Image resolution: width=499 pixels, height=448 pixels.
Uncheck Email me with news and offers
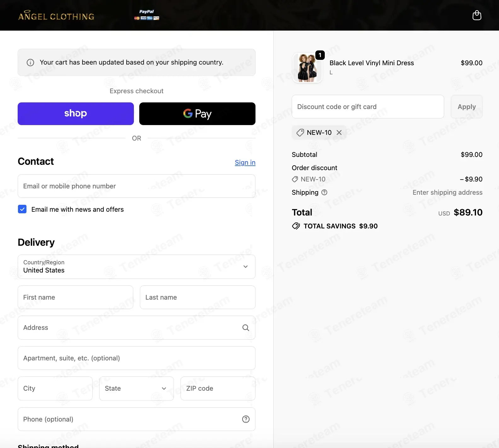(x=22, y=209)
